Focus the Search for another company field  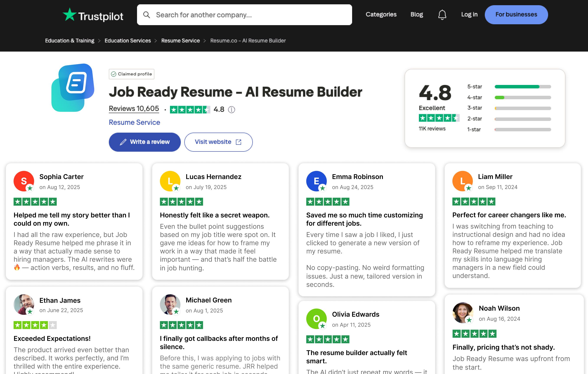click(x=244, y=15)
